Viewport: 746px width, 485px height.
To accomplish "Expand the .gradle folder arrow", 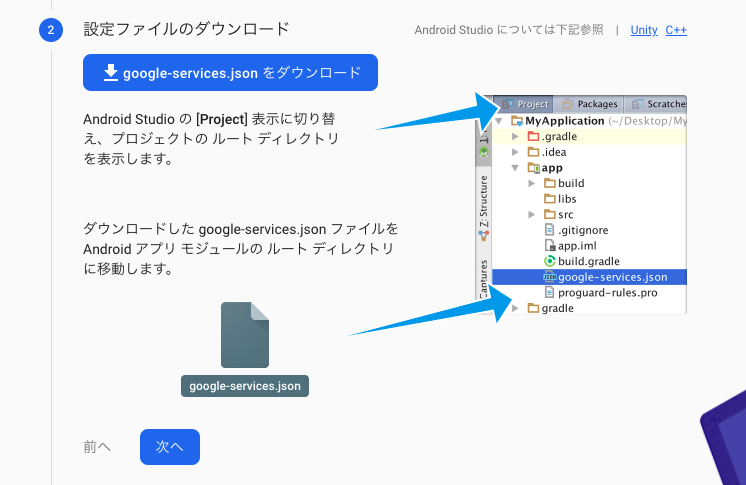I will coord(515,137).
